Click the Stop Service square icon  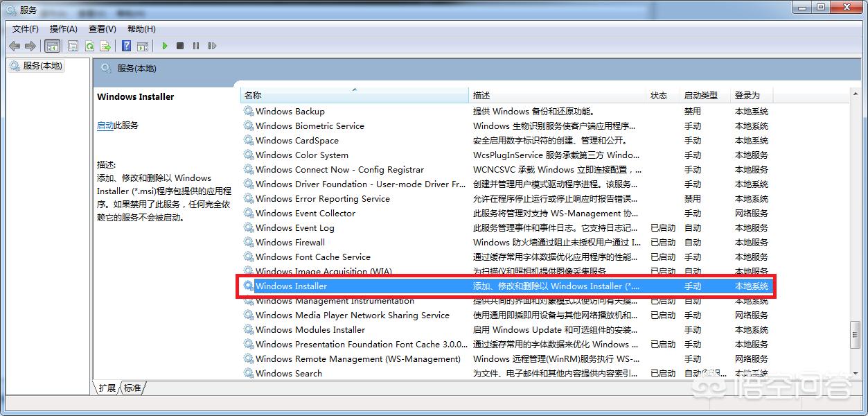tap(180, 46)
